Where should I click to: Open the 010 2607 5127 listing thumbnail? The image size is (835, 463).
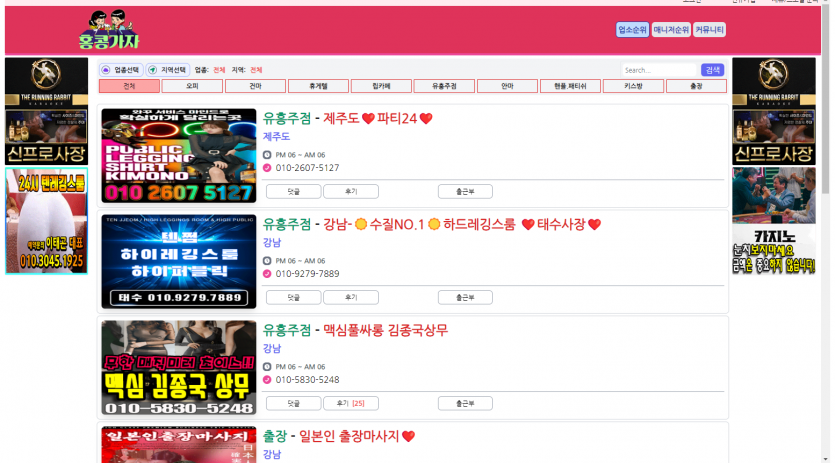[x=179, y=156]
